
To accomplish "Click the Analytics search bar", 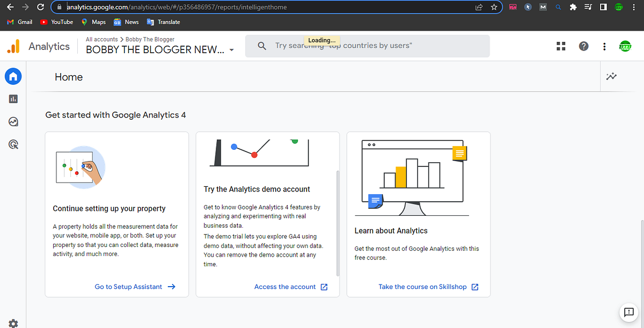I will click(367, 46).
